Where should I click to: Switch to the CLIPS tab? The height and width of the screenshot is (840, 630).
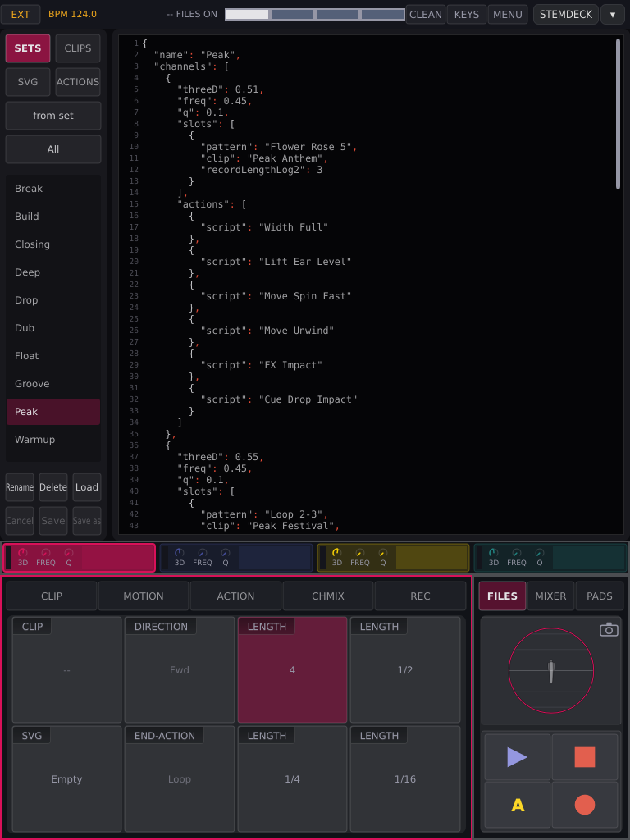pos(78,48)
